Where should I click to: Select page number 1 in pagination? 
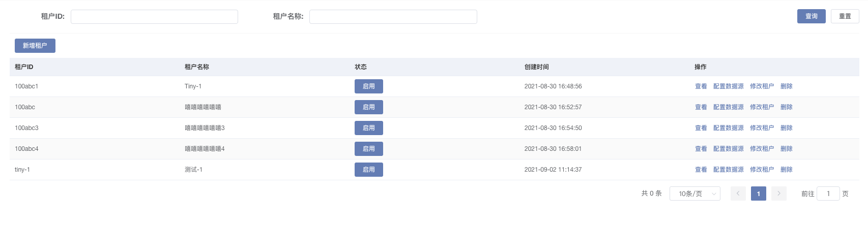pyautogui.click(x=758, y=194)
